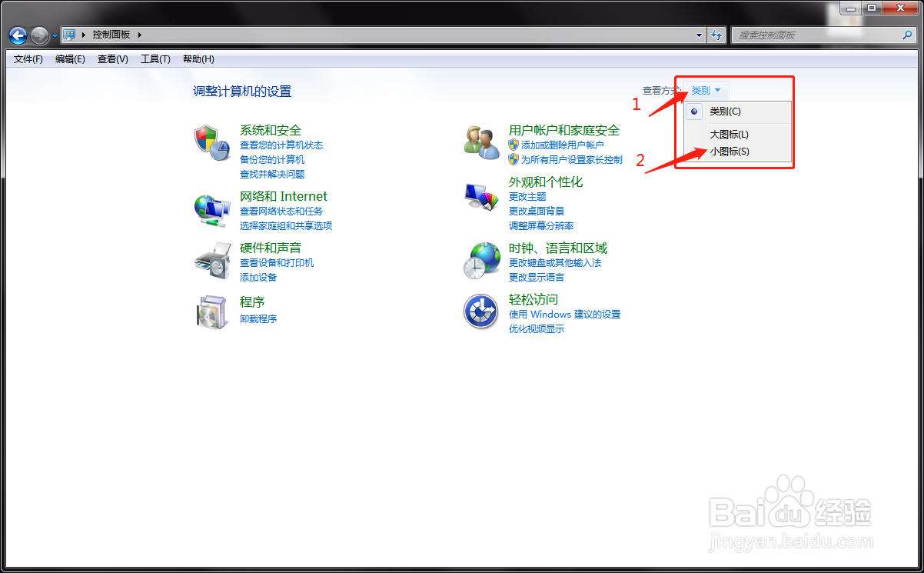Open the 查看(V) menu
The width and height of the screenshot is (924, 573).
click(x=112, y=59)
